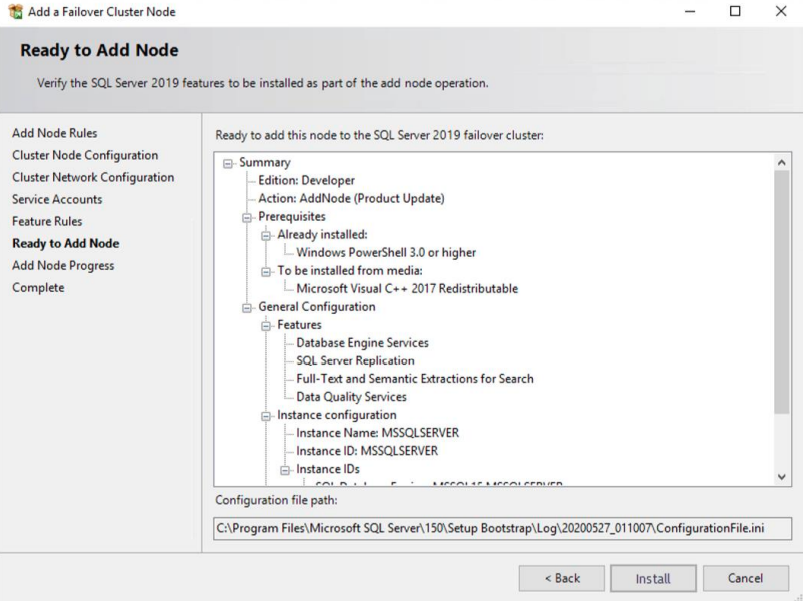
Task: Select Full-Text and Semantic Extractions for Search
Action: (x=415, y=379)
